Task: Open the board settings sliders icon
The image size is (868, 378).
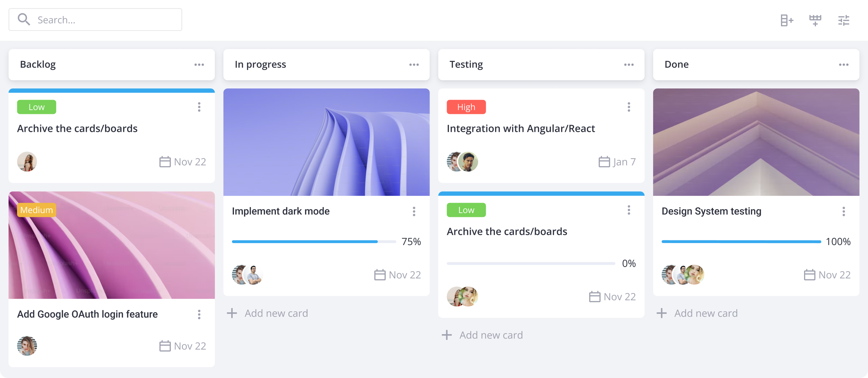Action: click(844, 20)
